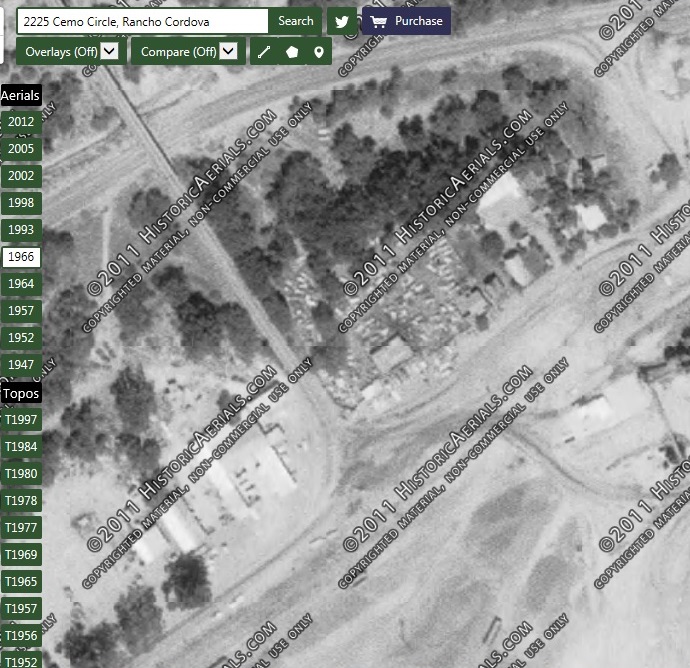The image size is (690, 668).
Task: Switch to 1952 aerial imagery
Action: (x=21, y=338)
